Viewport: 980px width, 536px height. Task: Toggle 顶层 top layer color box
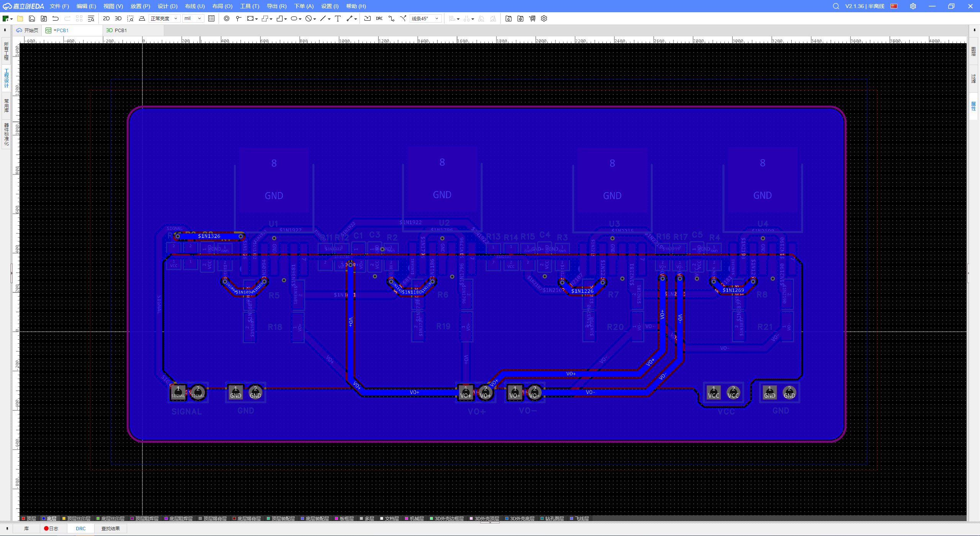coord(23,518)
